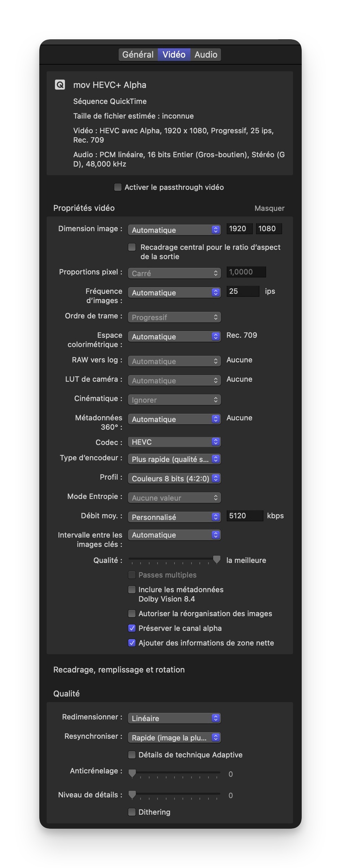
Task: Open the Type d'encodeur dropdown
Action: click(174, 459)
